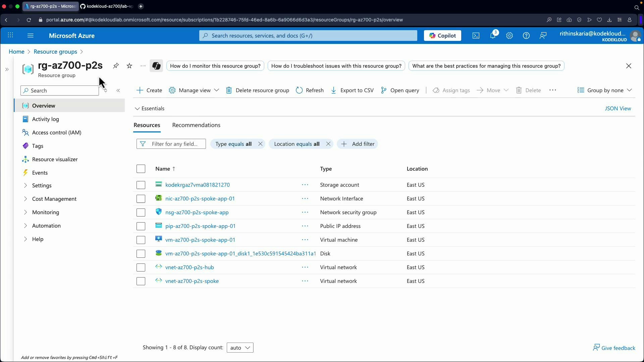Switch to the Recommendations tab
The width and height of the screenshot is (644, 362).
[x=196, y=125]
